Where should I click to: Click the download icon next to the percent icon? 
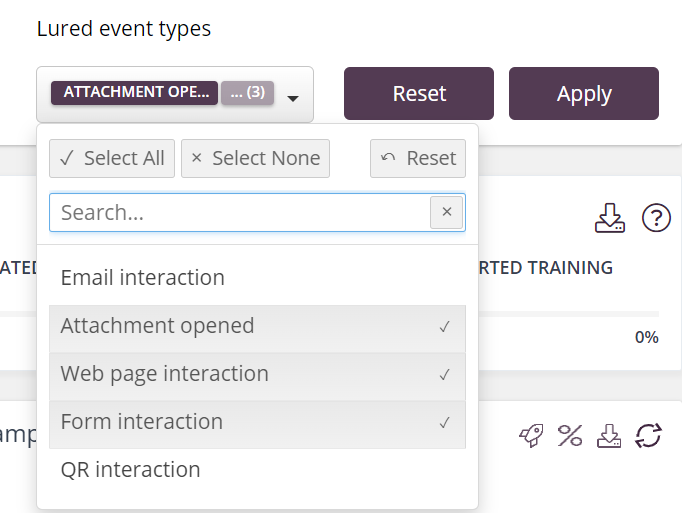(x=609, y=435)
